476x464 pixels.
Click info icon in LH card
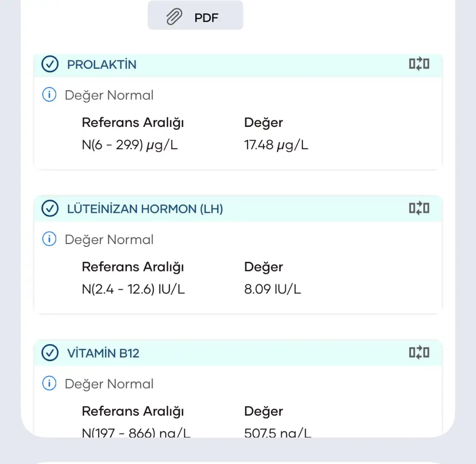[49, 239]
